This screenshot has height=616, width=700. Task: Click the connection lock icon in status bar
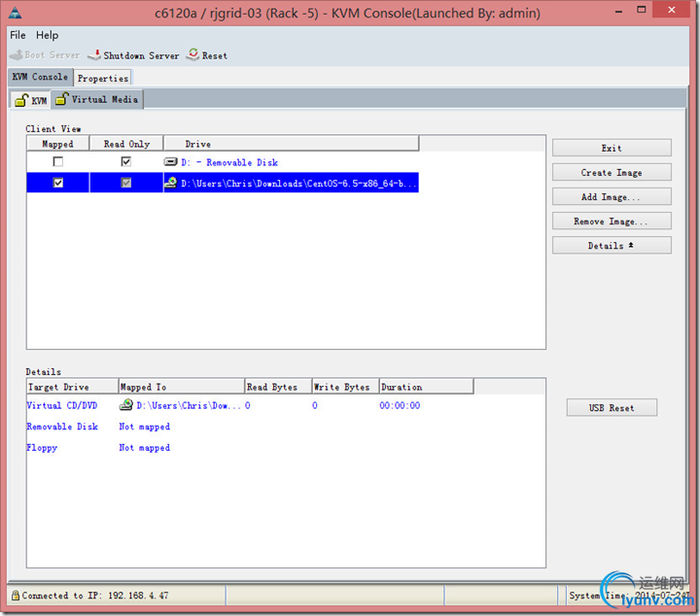click(16, 595)
